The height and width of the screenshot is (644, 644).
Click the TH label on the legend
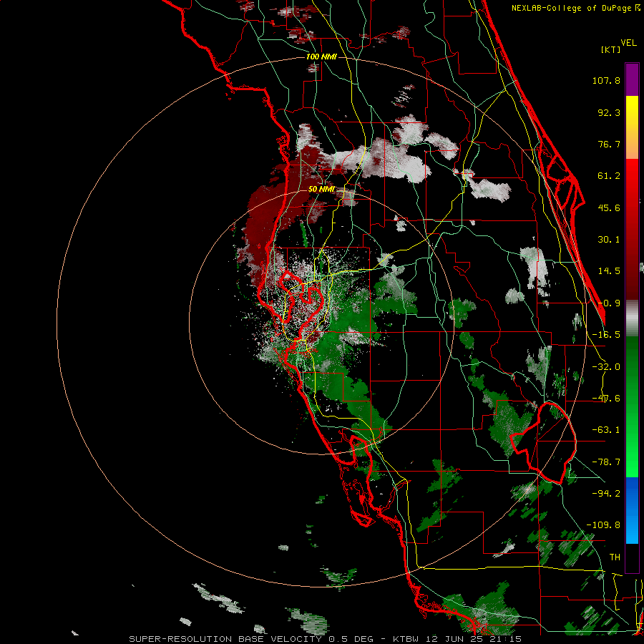pos(615,557)
